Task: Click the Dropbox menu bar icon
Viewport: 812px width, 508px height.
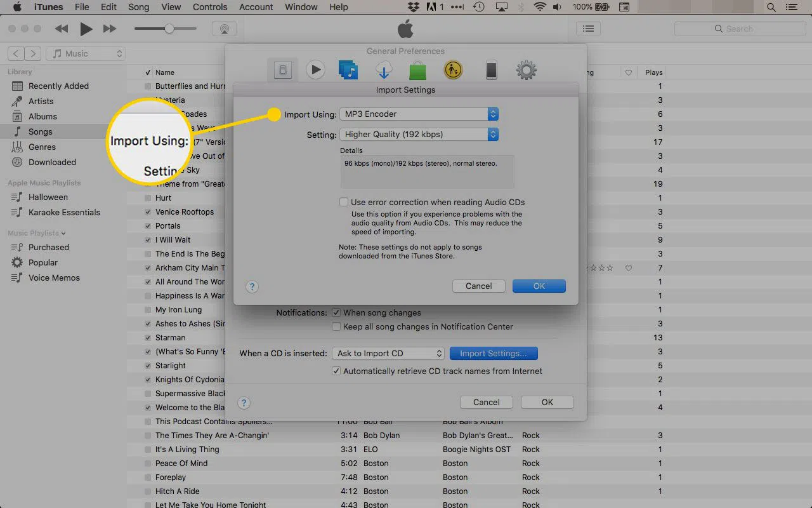Action: coord(414,8)
